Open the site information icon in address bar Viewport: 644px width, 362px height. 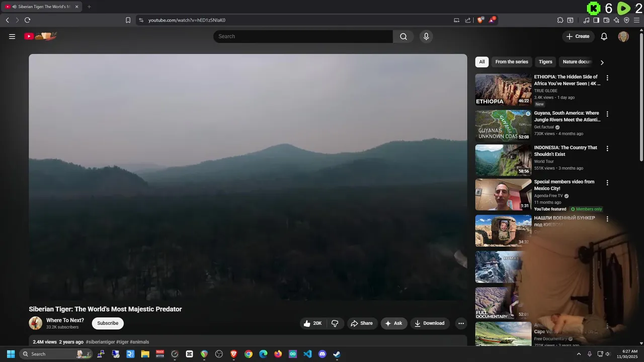[141, 20]
